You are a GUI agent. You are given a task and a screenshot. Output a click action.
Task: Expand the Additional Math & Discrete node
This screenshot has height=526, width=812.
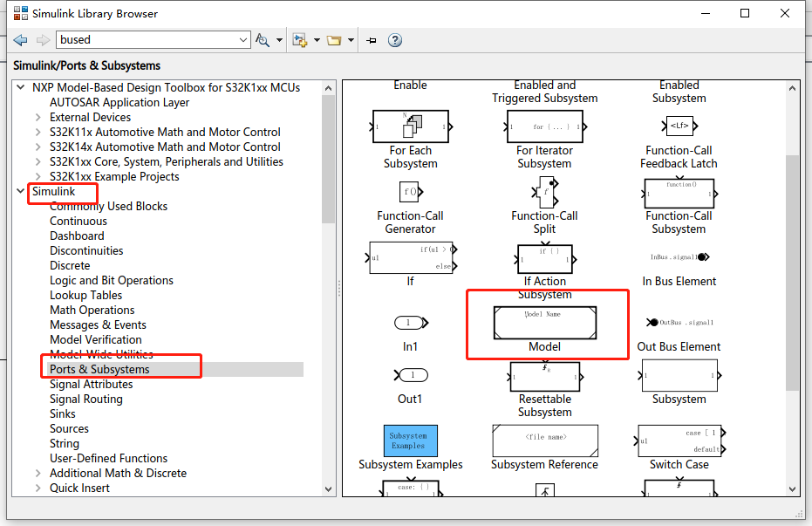point(37,473)
